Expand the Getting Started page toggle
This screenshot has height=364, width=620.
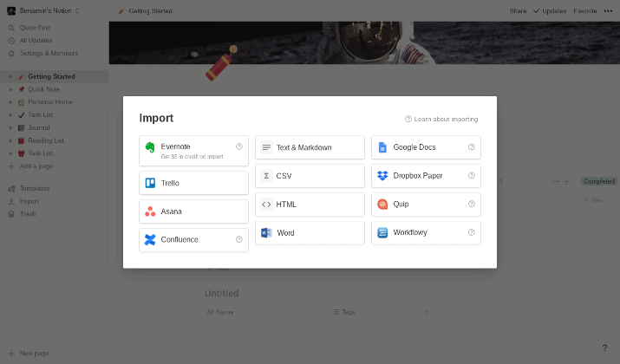point(11,76)
